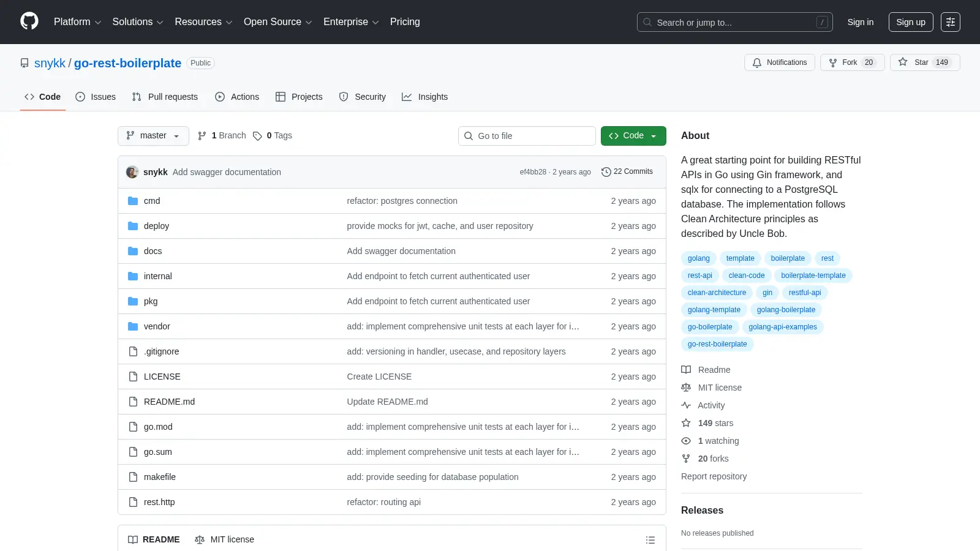
Task: Click the clean-architecture topic tag
Action: click(717, 293)
